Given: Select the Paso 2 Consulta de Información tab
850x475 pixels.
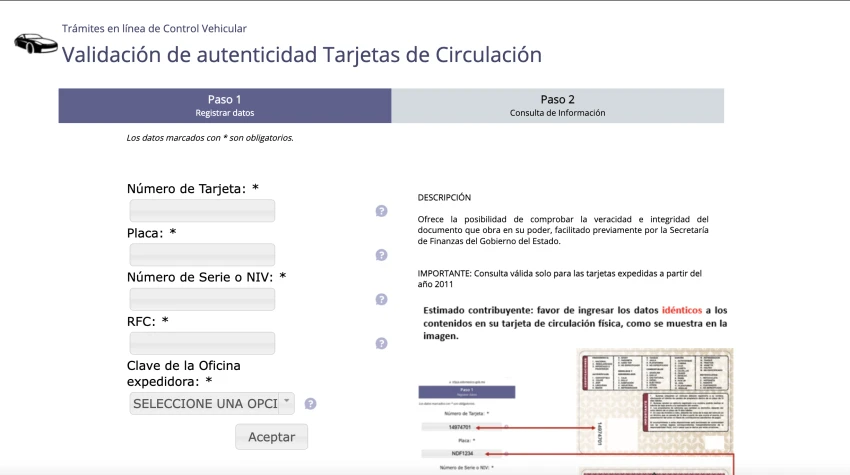Looking at the screenshot, I should 557,106.
